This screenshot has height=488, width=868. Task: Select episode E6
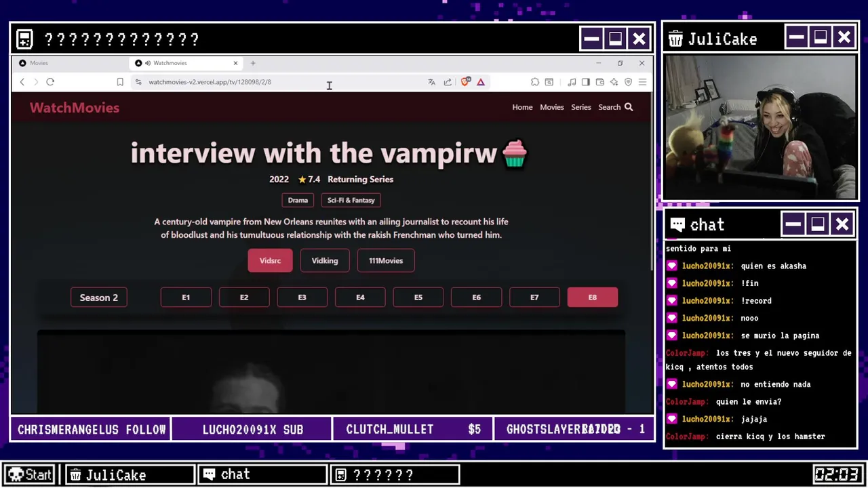click(x=477, y=298)
